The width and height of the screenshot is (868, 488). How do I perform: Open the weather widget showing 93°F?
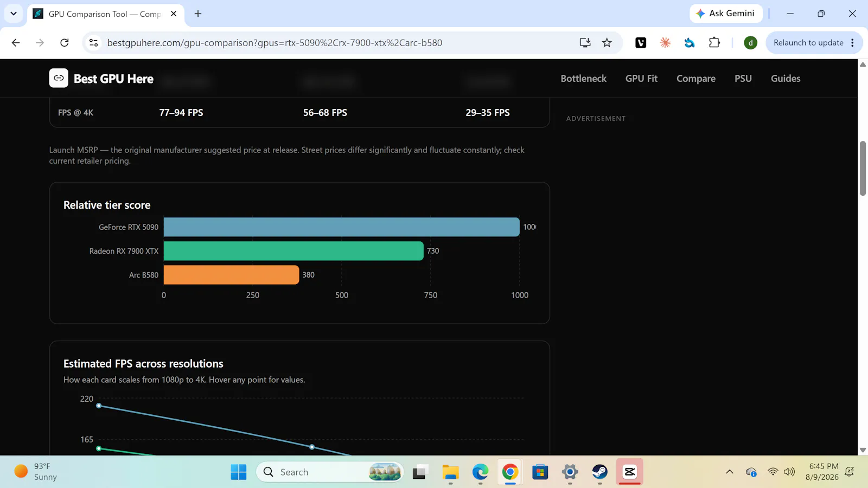pyautogui.click(x=36, y=472)
